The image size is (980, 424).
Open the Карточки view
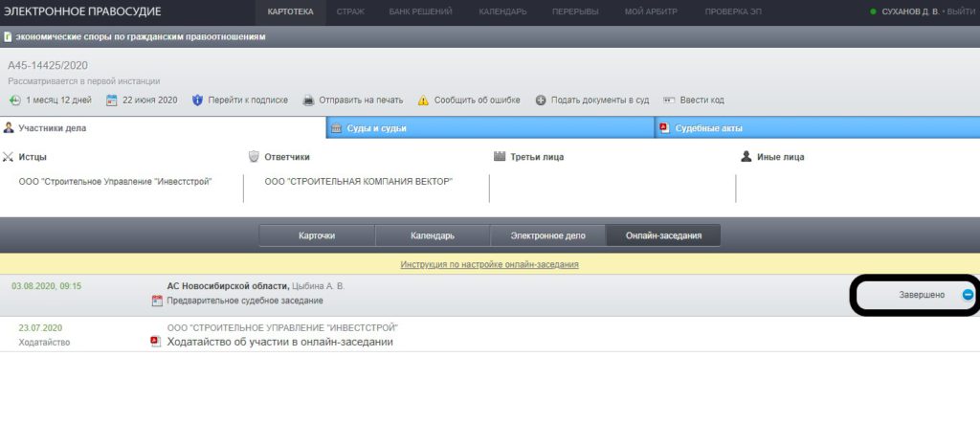[317, 235]
